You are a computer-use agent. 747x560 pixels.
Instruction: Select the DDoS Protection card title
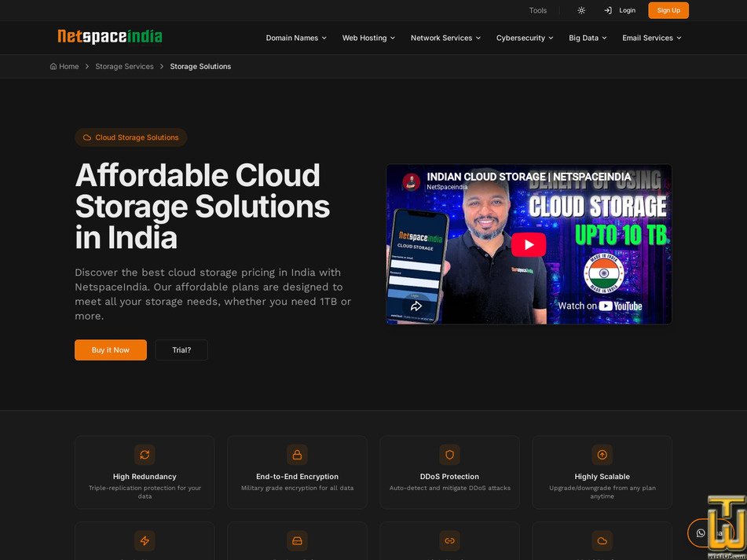(x=450, y=477)
